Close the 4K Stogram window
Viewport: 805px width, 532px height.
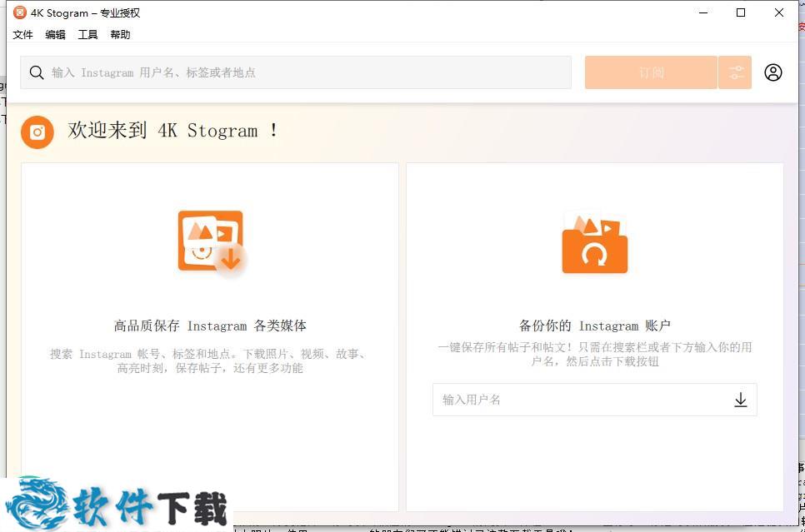coord(779,12)
